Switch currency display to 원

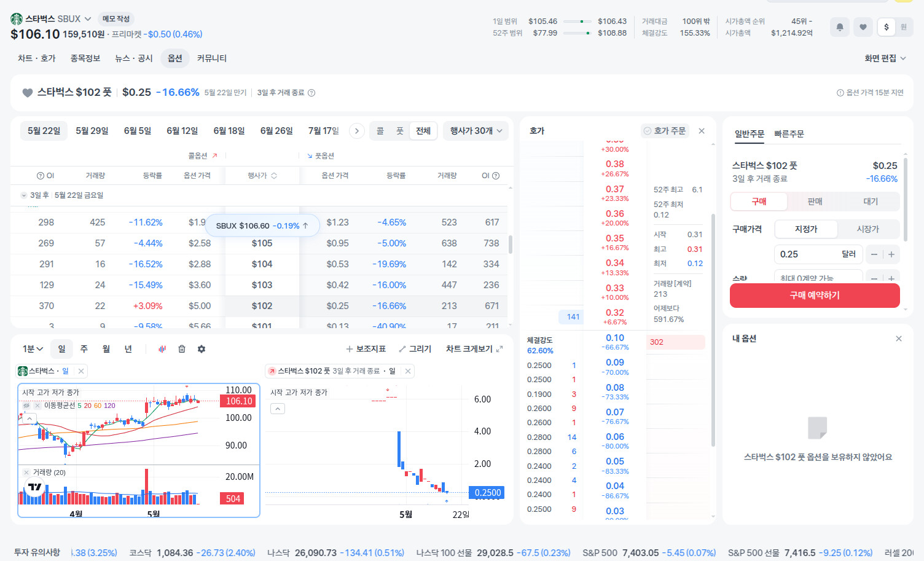click(x=904, y=27)
